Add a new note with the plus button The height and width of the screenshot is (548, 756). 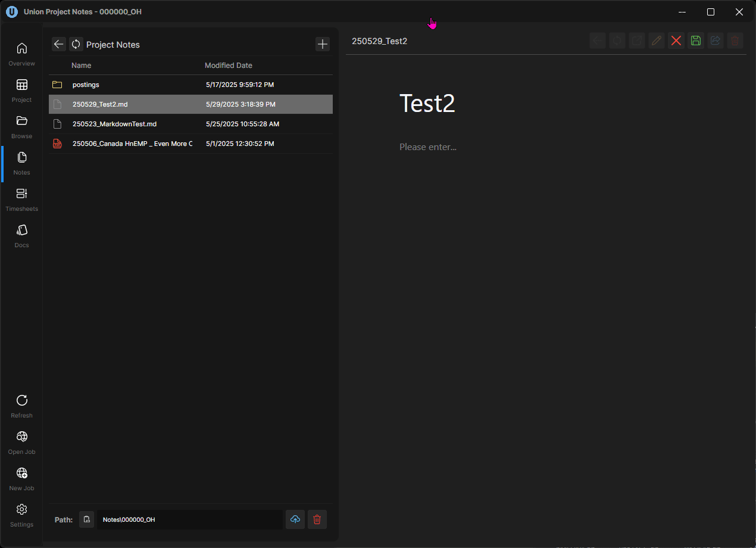[323, 44]
